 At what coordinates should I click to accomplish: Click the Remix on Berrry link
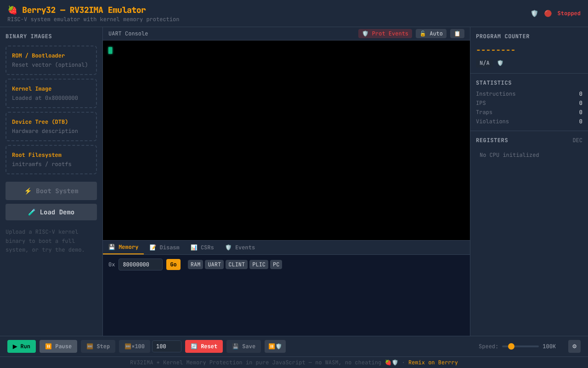coord(433,362)
